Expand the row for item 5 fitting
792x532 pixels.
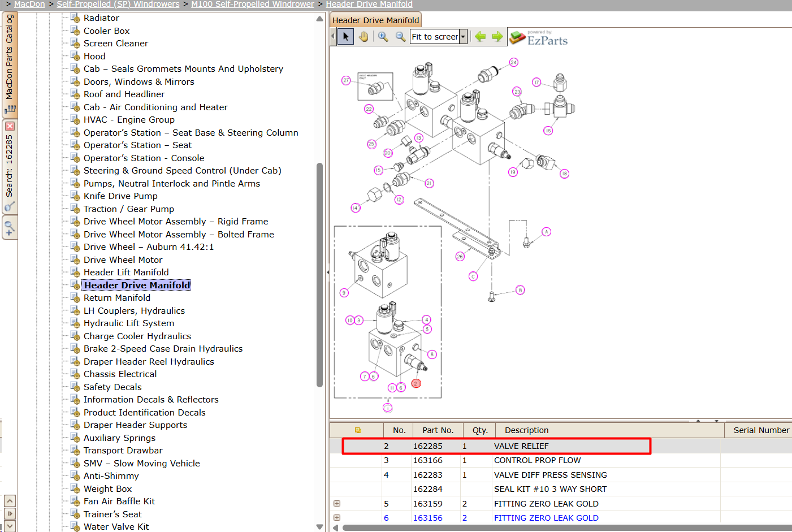click(337, 503)
